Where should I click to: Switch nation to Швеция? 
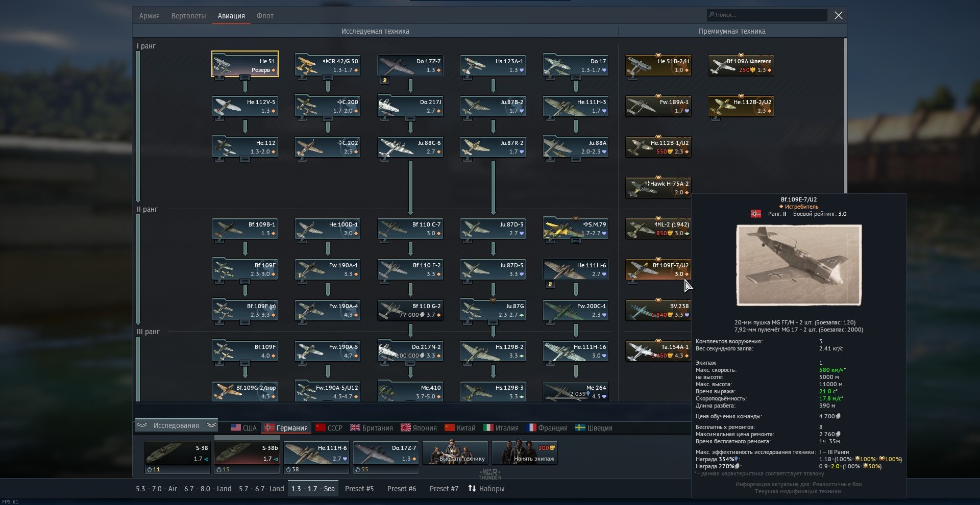[594, 428]
